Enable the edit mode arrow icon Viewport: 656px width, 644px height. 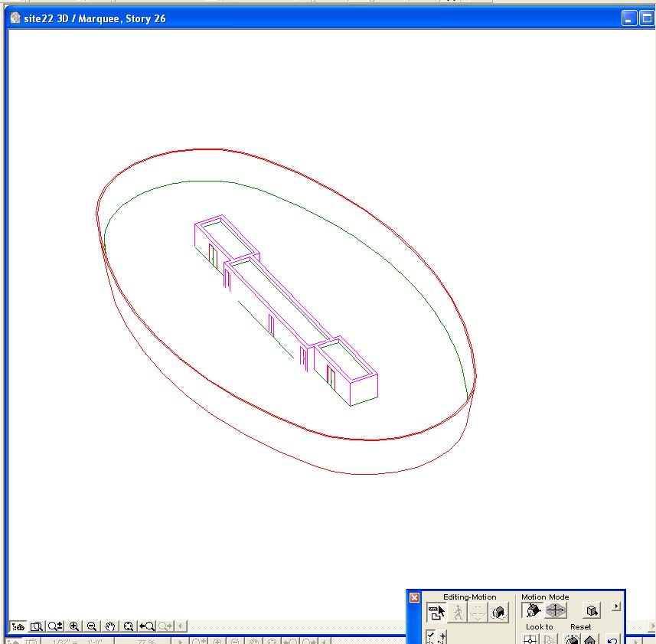click(436, 612)
